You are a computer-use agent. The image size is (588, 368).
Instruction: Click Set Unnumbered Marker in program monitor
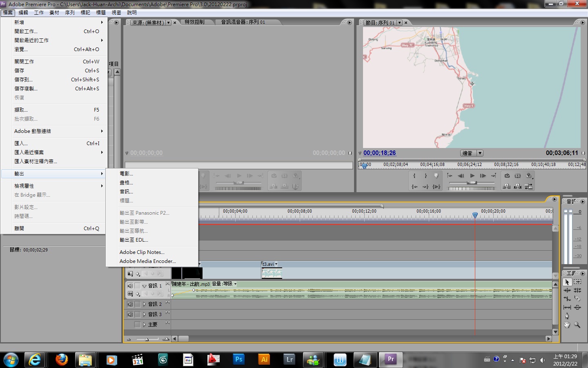point(437,176)
